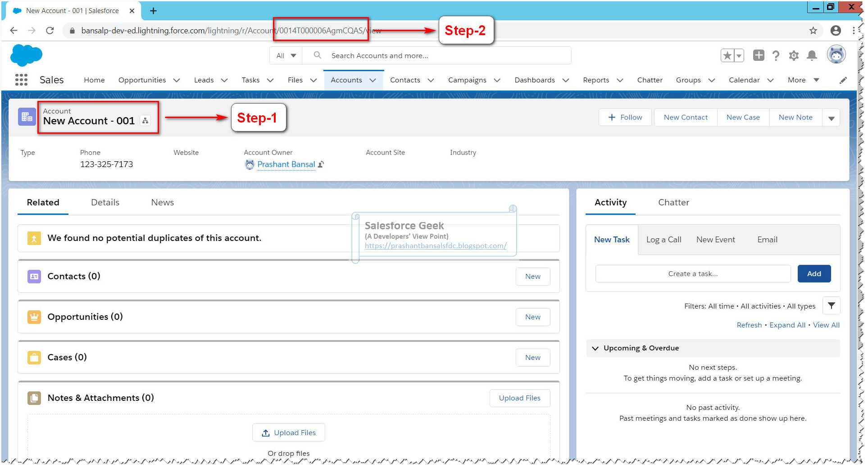Click the Refresh activity link
This screenshot has height=468, width=868.
pyautogui.click(x=749, y=325)
